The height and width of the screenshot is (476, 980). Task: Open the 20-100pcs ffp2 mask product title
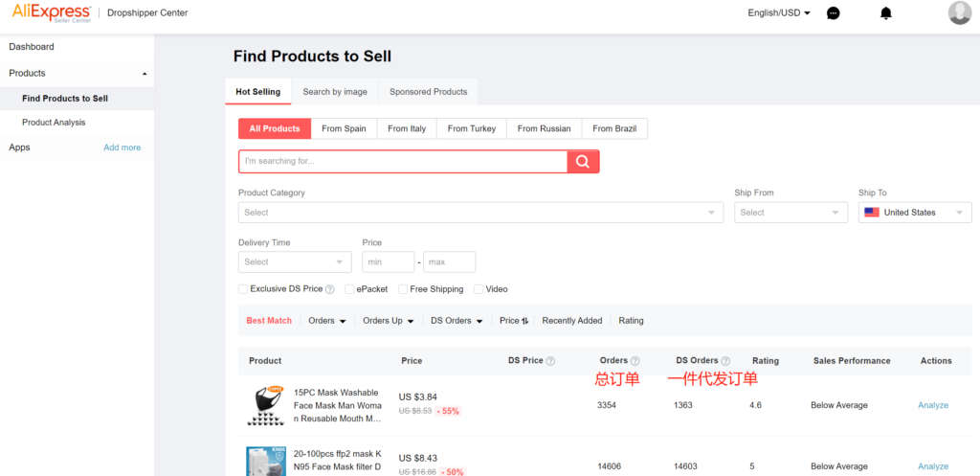pos(338,462)
